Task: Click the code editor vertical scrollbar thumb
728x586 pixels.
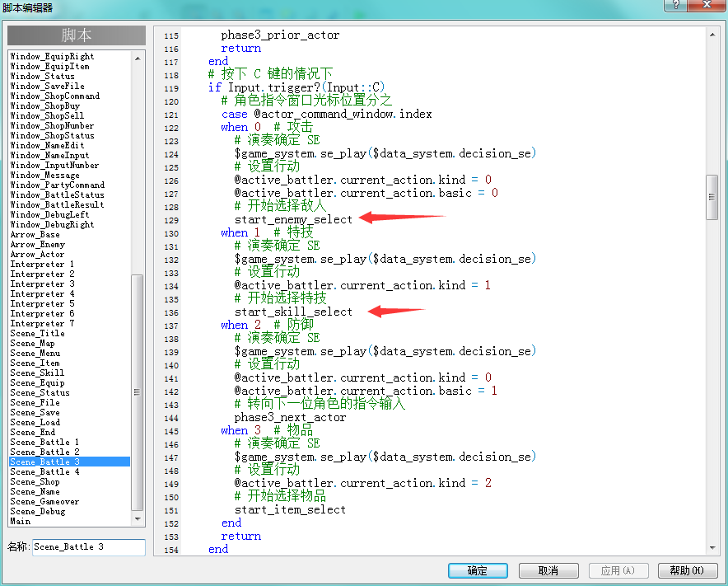Action: point(712,197)
